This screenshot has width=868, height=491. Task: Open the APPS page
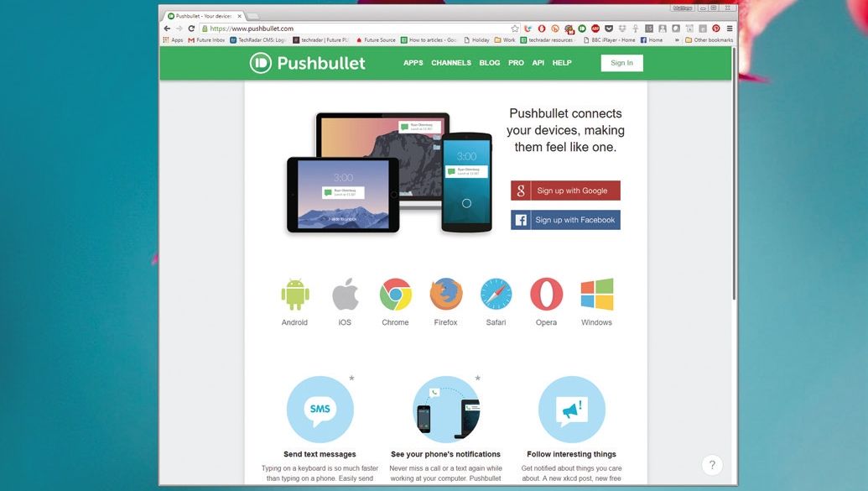coord(413,63)
